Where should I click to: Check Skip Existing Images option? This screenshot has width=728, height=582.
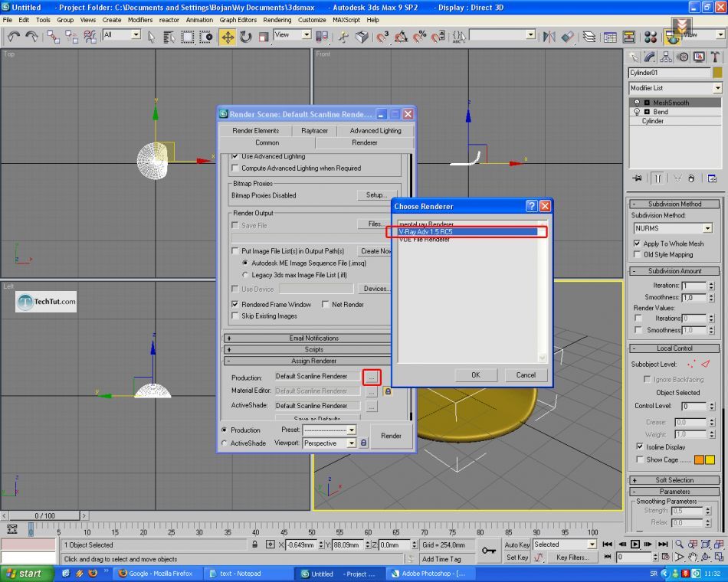coord(235,316)
